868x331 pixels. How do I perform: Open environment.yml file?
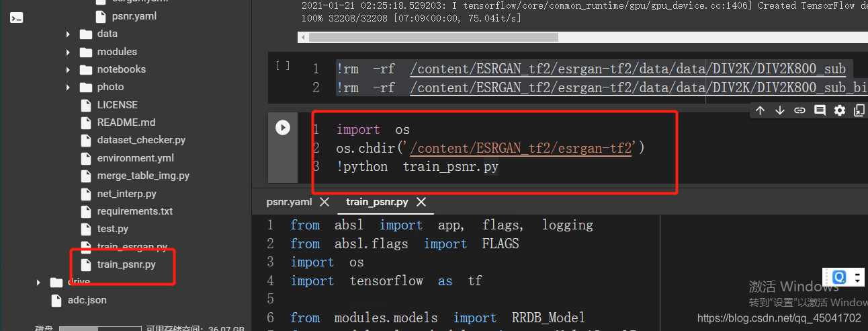(136, 158)
